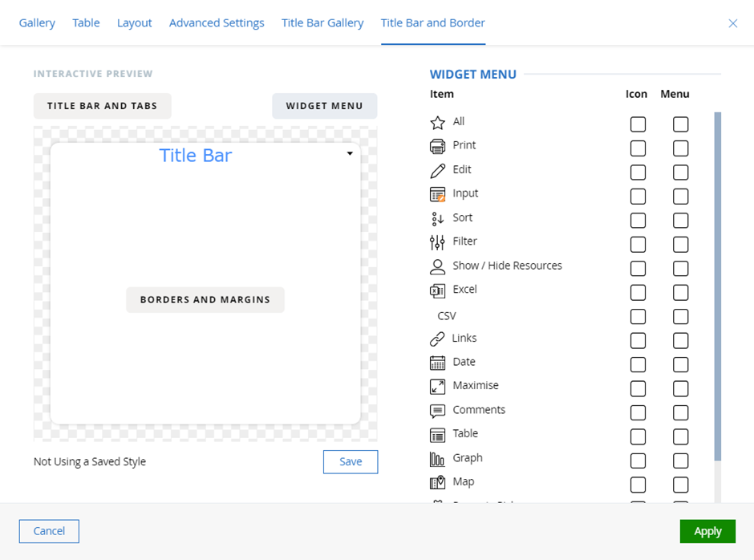The width and height of the screenshot is (754, 560).
Task: Click the Graph bar chart icon
Action: click(x=437, y=459)
